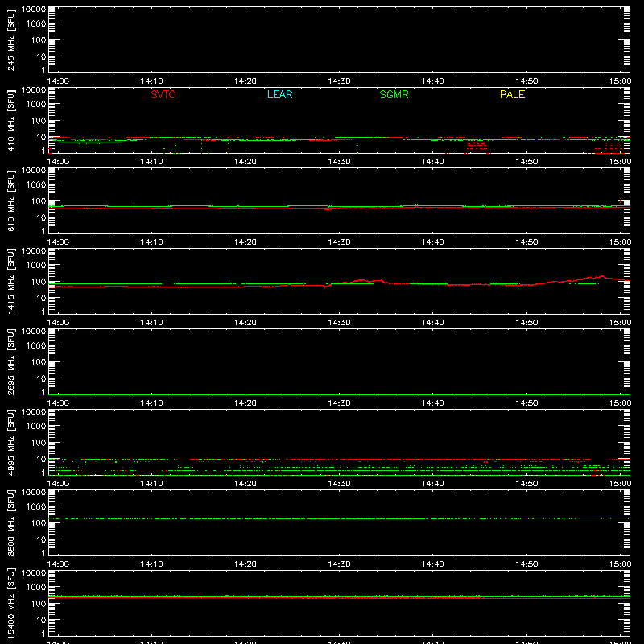This screenshot has width=644, height=644.
Task: Click the green SGMR station legend label
Action: [x=394, y=94]
